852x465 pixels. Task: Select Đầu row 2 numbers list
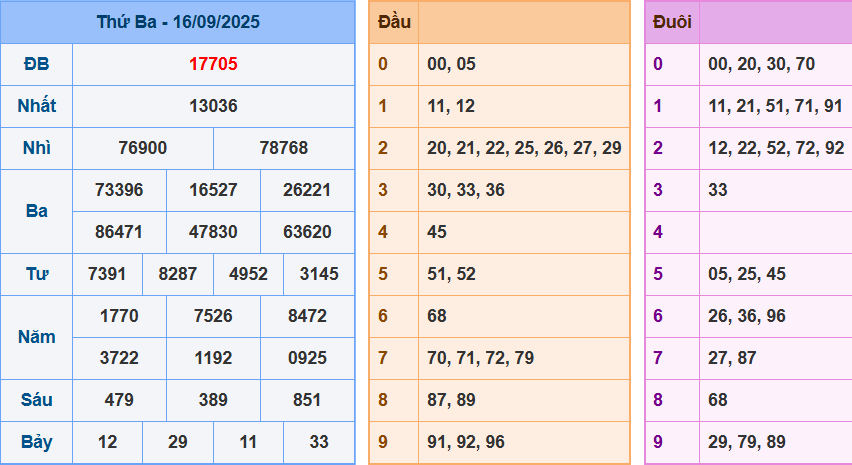tap(524, 148)
